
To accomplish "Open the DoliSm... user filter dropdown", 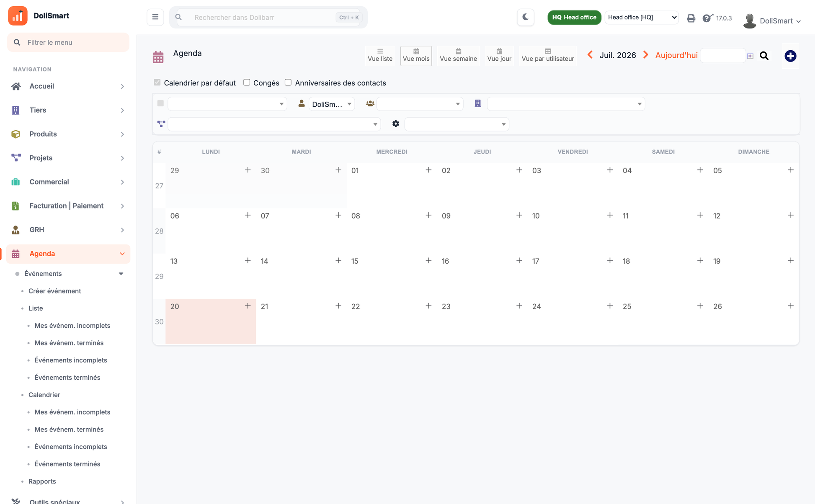I will pyautogui.click(x=332, y=104).
